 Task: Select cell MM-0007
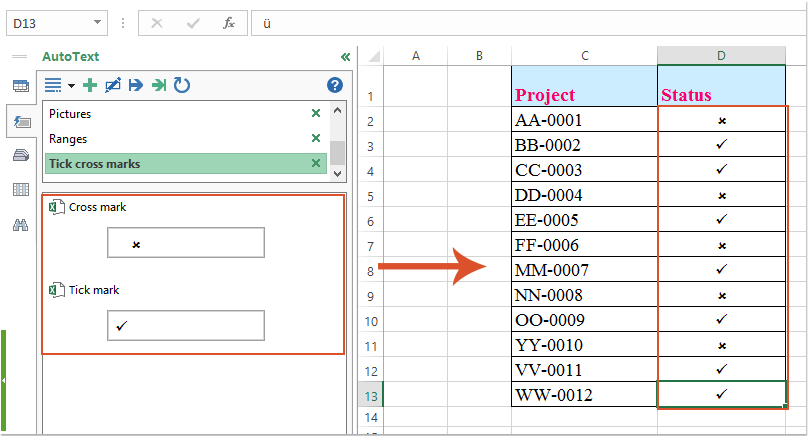(584, 270)
